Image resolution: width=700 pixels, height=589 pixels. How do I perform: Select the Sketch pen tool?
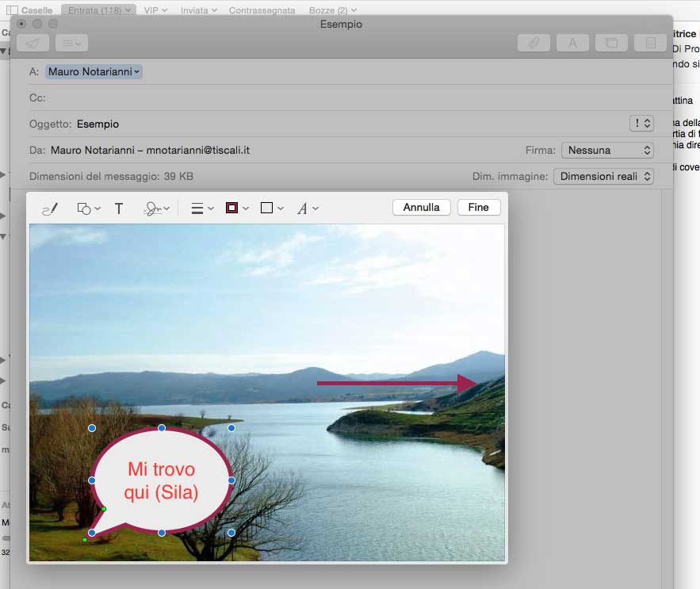[x=50, y=208]
